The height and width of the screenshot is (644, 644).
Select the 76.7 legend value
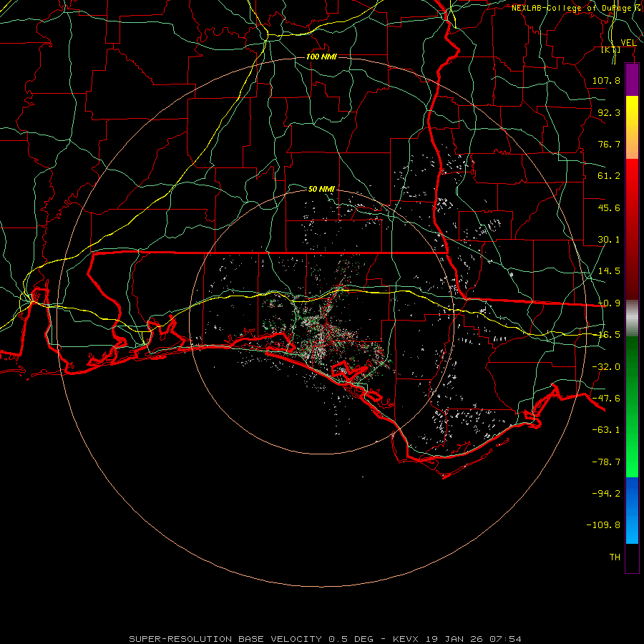tap(609, 144)
